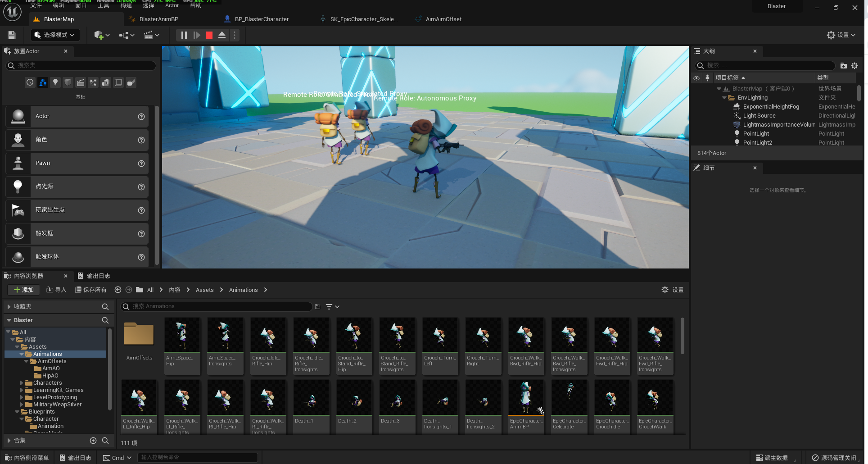Viewport: 868px width, 464px height.
Task: Toggle the outliner pin column header
Action: (x=707, y=78)
